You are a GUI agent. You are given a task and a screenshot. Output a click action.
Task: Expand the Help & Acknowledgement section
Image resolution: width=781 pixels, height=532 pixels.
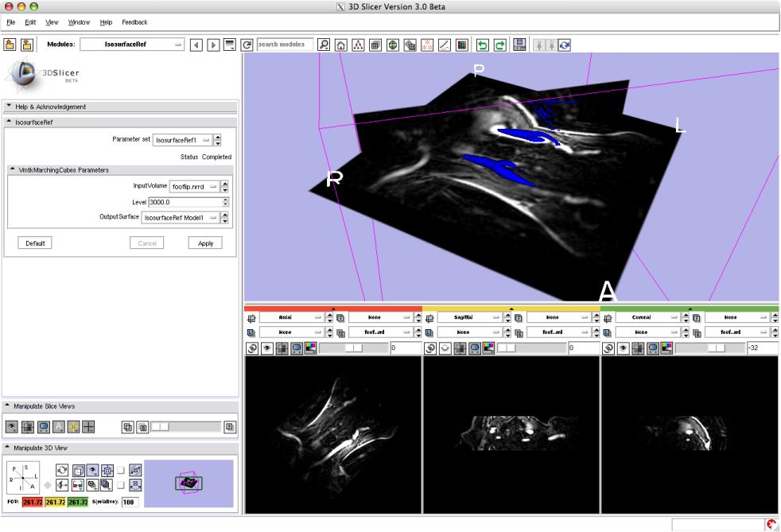pyautogui.click(x=10, y=107)
